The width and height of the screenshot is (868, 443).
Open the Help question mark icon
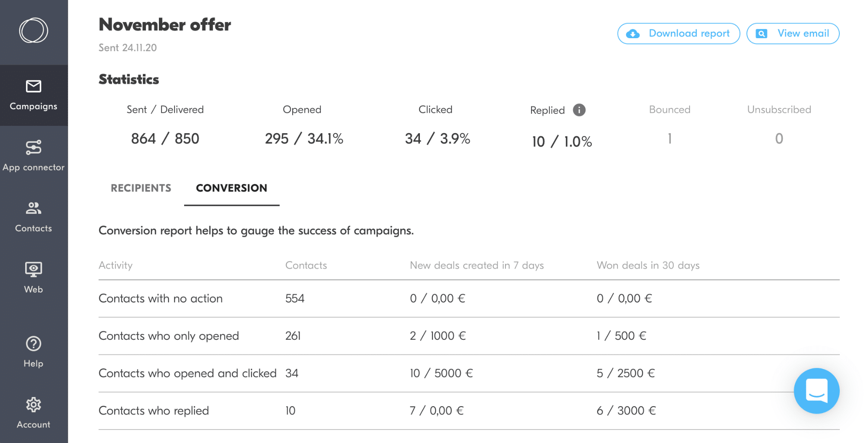coord(33,344)
